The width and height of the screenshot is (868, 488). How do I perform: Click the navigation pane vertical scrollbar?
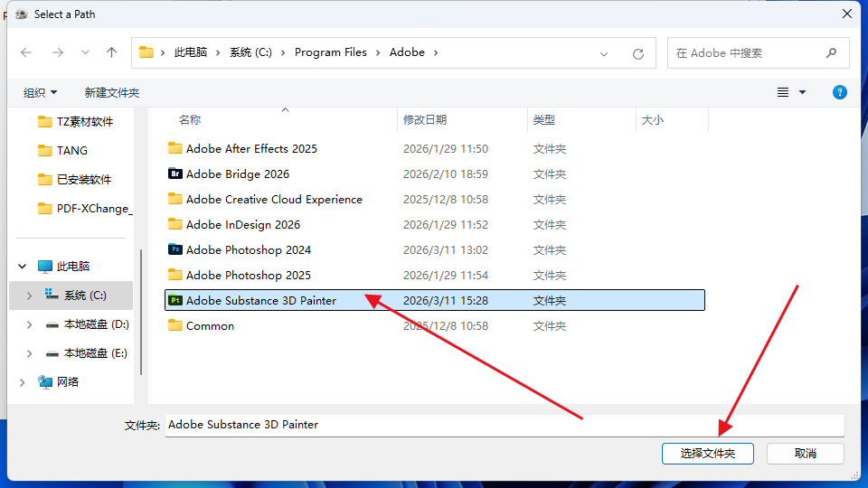141,312
